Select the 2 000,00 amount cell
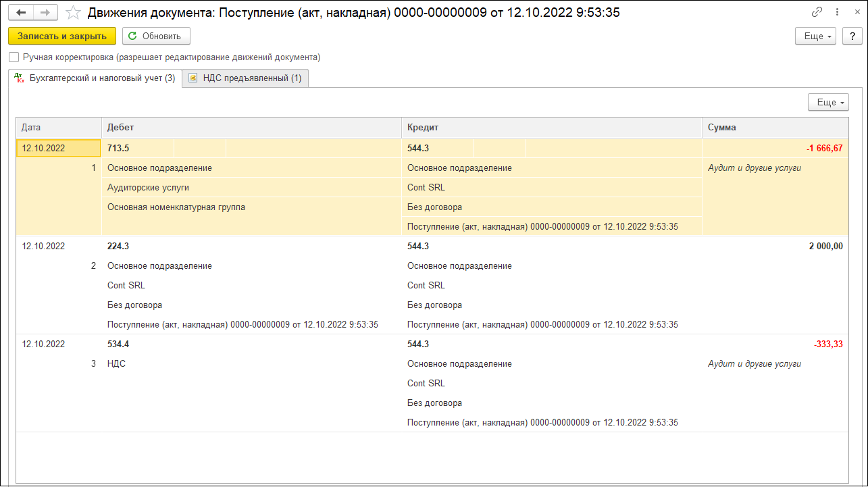The height and width of the screenshot is (487, 868). [825, 246]
